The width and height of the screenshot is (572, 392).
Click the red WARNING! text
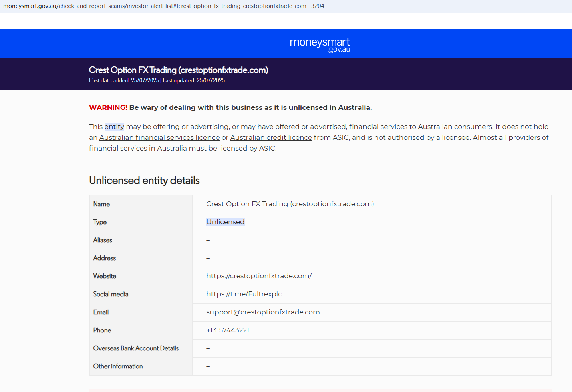coord(108,107)
